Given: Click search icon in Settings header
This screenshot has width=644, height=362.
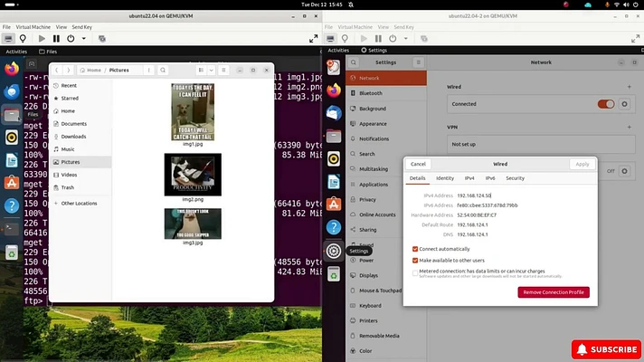Looking at the screenshot, I should click(x=354, y=62).
